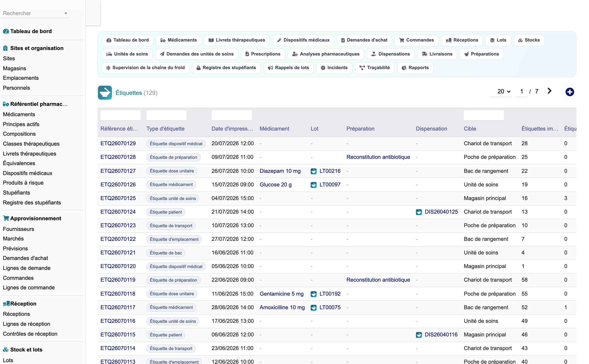Screen dimensions: 589x364
Task: Click the Stock et lots boxes icon
Action: coord(6,349)
